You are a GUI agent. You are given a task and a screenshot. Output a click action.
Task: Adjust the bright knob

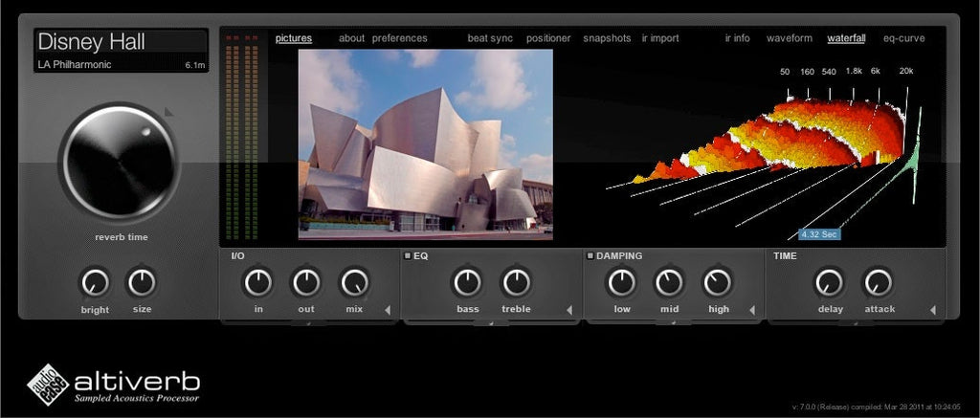95,283
